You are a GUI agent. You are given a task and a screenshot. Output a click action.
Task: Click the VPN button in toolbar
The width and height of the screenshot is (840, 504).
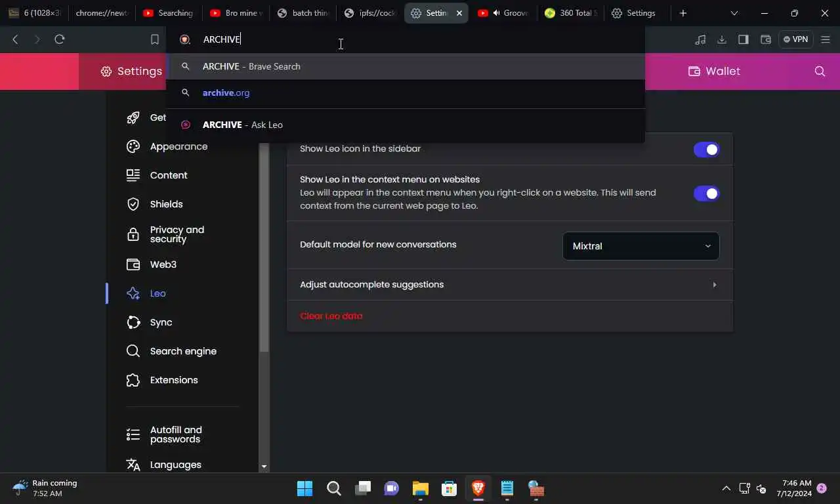click(795, 39)
